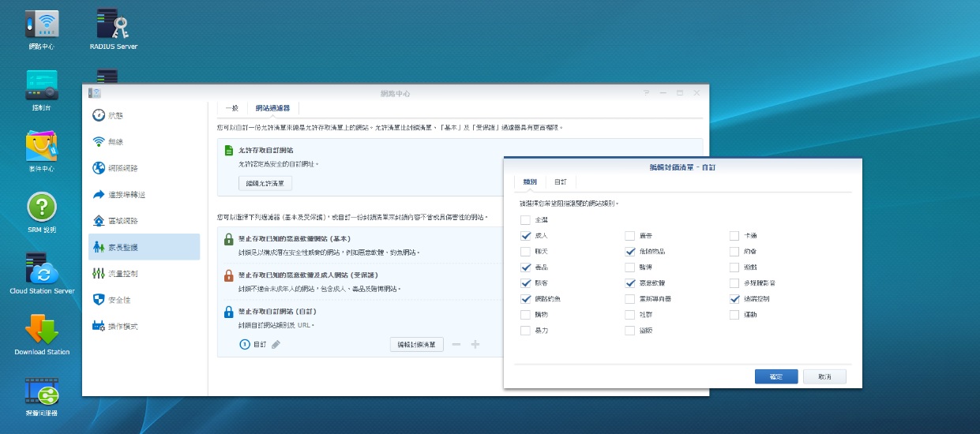Switch to 自訂 tab in block list dialog
This screenshot has height=434, width=980.
[559, 182]
